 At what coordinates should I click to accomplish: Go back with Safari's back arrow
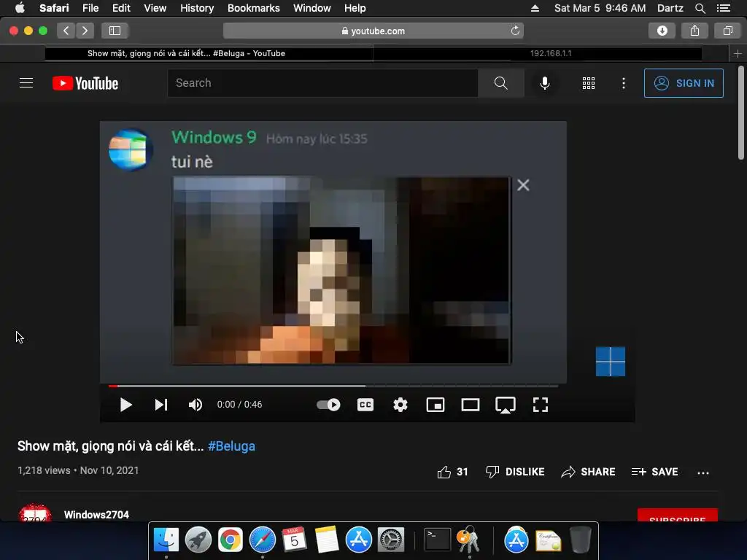coord(66,31)
